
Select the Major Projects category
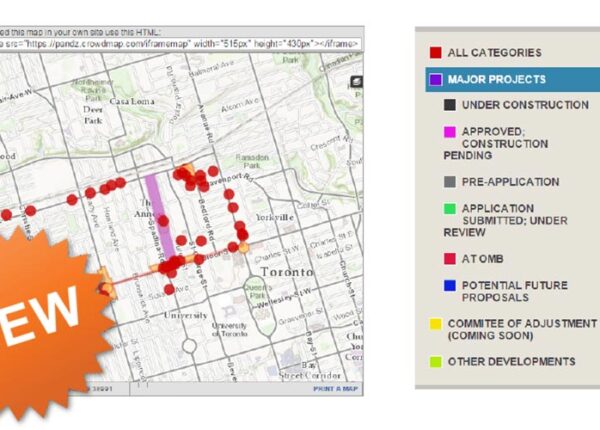(x=497, y=79)
